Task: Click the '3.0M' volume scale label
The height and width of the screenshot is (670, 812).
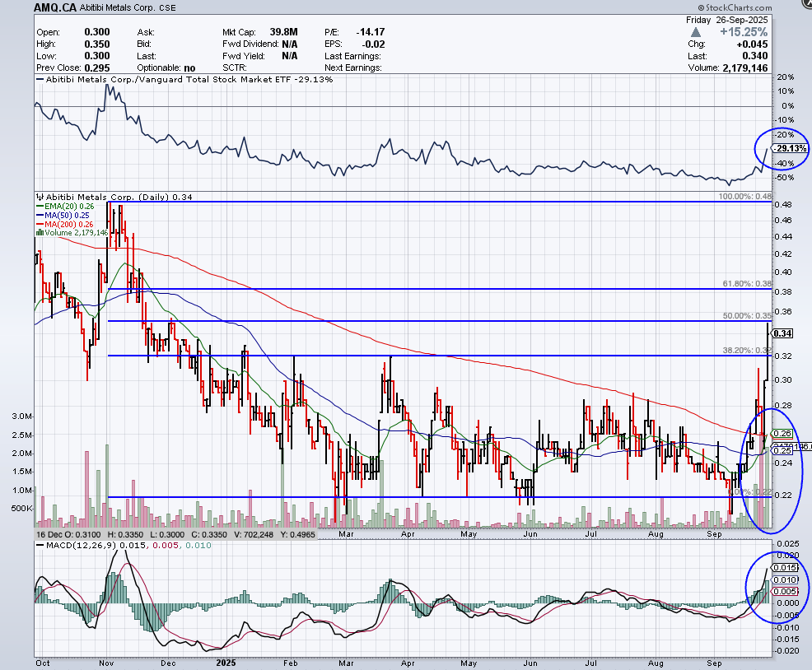Action: coord(23,416)
